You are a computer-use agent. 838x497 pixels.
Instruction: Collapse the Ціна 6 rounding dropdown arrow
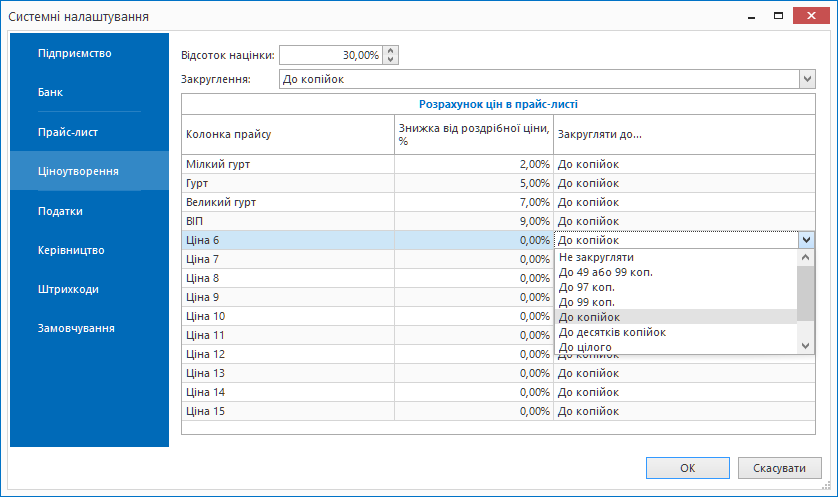[806, 240]
